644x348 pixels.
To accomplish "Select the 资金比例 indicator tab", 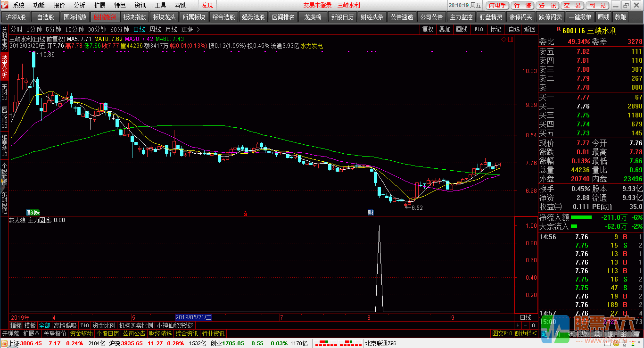I will tap(104, 325).
